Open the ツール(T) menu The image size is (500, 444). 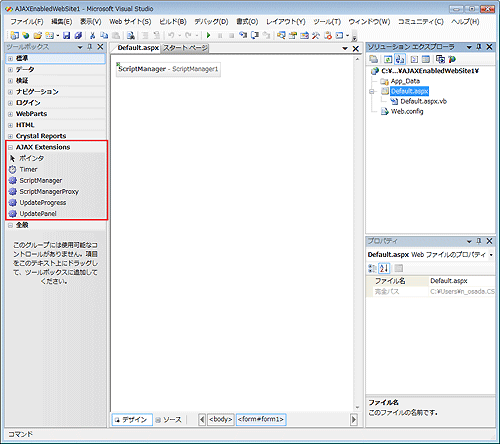click(x=327, y=22)
